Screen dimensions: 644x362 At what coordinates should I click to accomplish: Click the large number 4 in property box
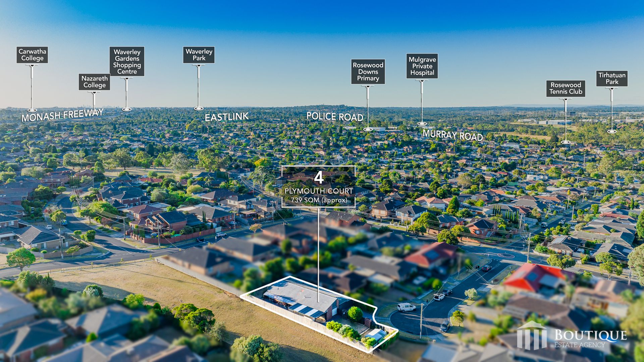pos(318,178)
